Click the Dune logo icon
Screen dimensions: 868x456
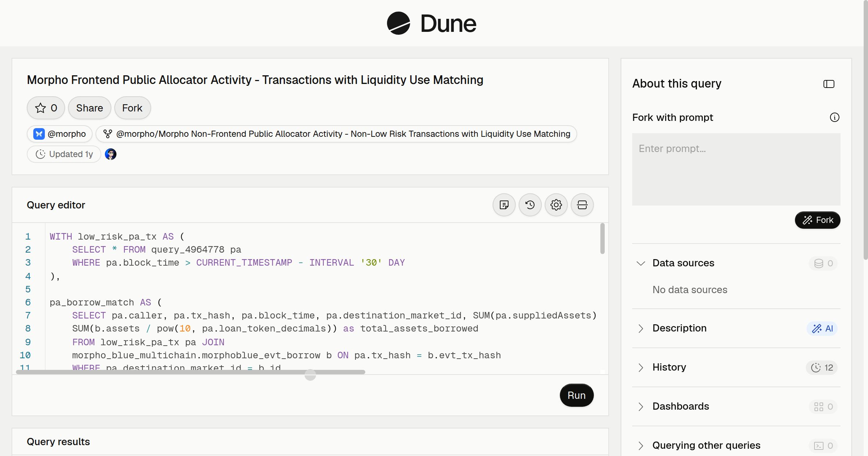(398, 23)
